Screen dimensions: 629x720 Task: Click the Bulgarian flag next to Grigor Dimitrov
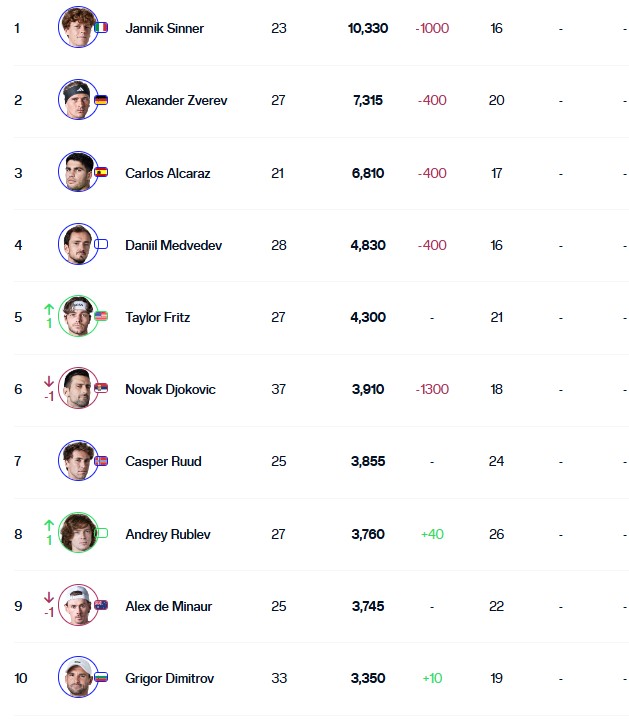101,677
